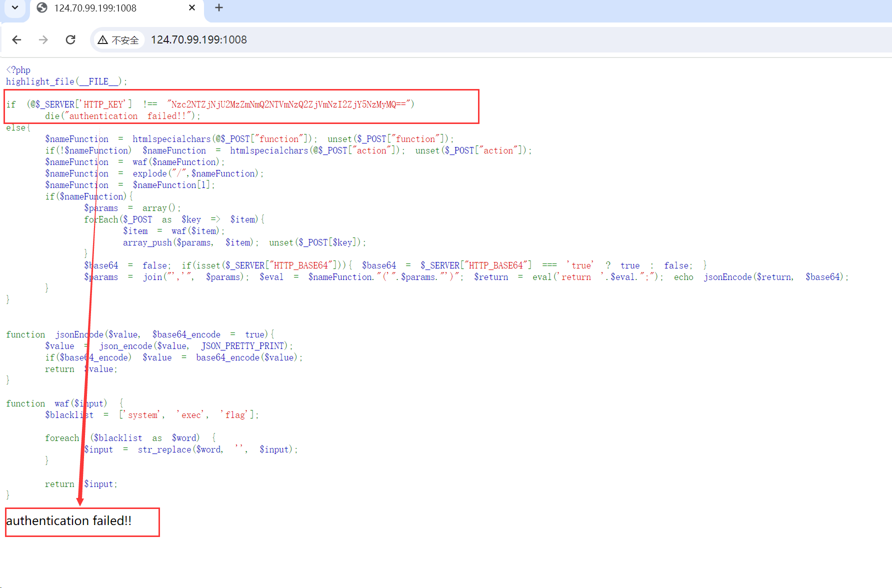Go back using the back arrow
The height and width of the screenshot is (588, 892).
coord(16,40)
